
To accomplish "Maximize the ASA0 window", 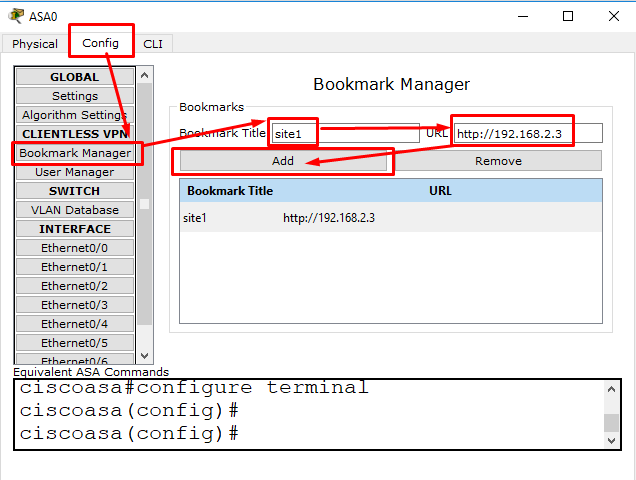I will click(568, 16).
